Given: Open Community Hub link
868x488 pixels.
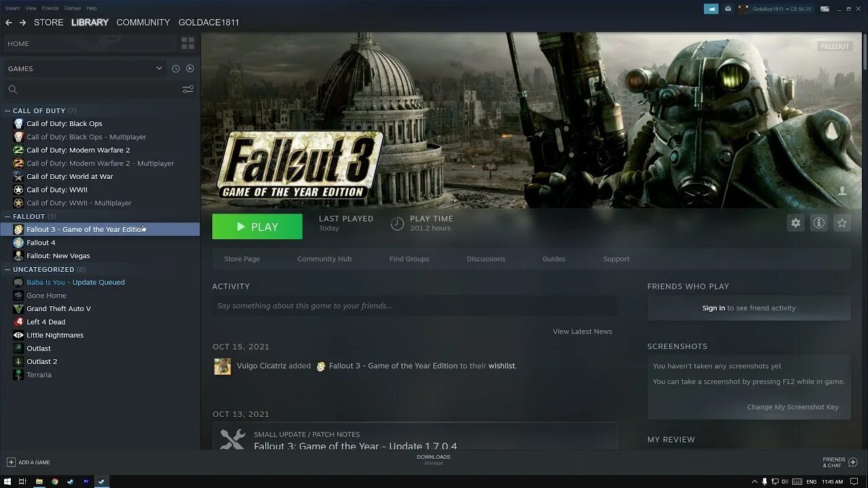Looking at the screenshot, I should (324, 259).
